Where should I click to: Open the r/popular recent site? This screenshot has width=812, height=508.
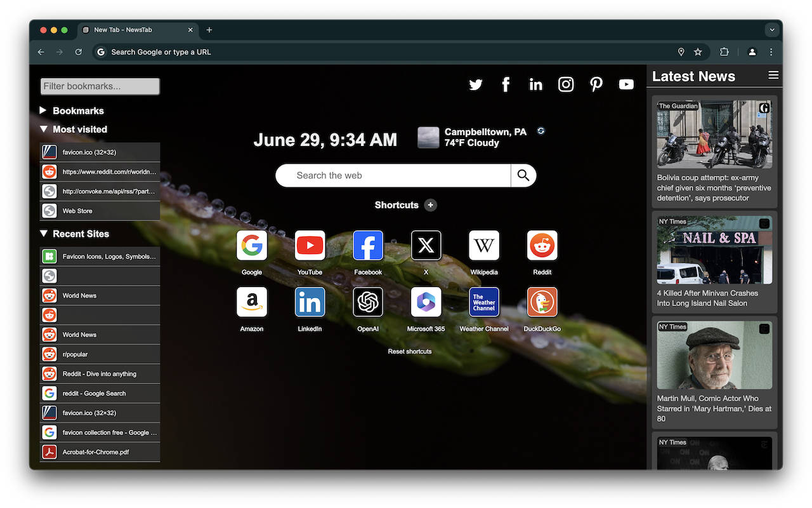(x=100, y=354)
